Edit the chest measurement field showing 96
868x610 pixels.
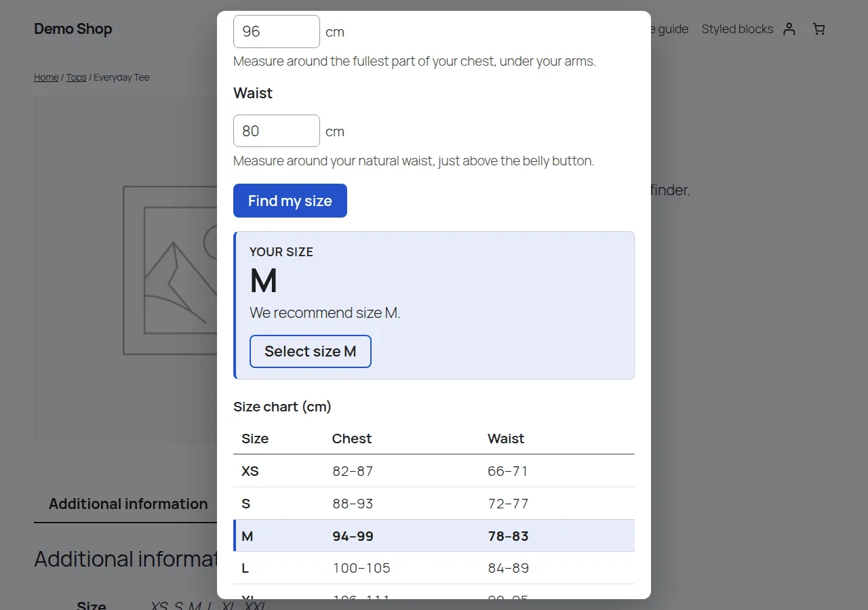277,31
